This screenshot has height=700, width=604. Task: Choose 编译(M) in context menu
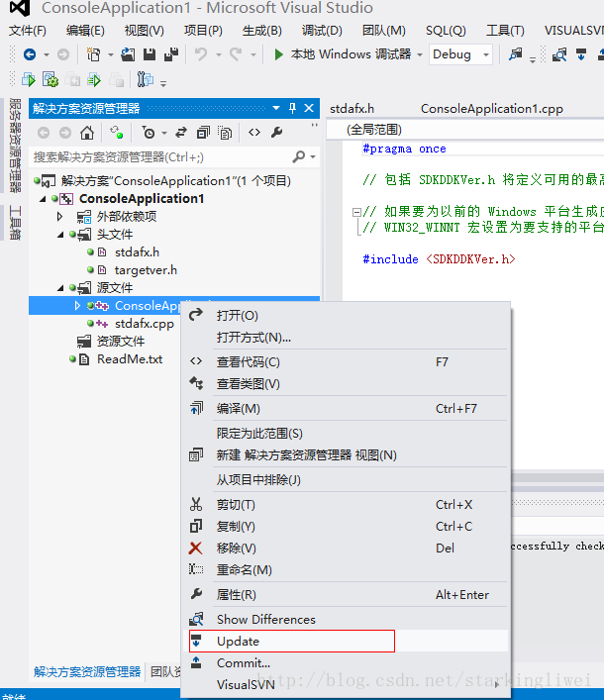click(x=346, y=409)
